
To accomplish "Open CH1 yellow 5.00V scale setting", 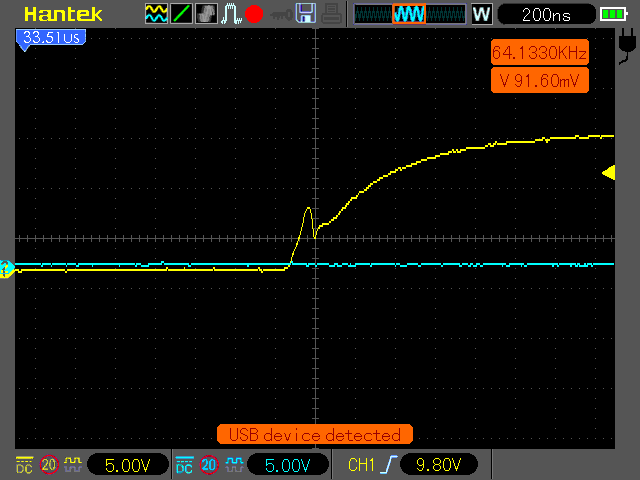I will click(x=128, y=465).
